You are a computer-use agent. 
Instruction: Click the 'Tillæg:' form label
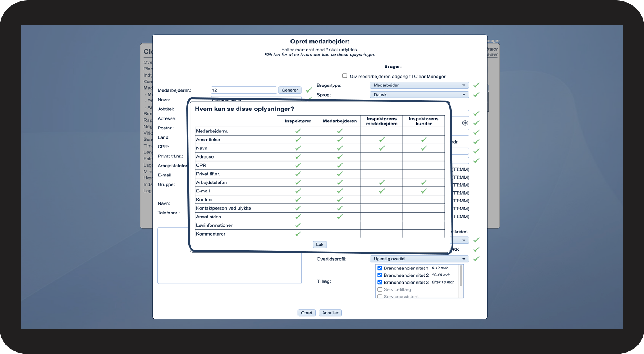click(x=324, y=281)
